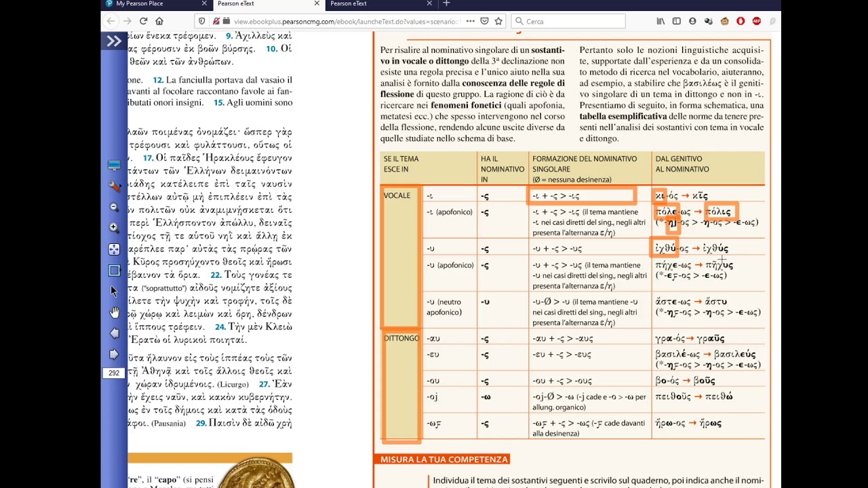This screenshot has width=868, height=488.
Task: Go to the browser home page
Action: pos(159,21)
